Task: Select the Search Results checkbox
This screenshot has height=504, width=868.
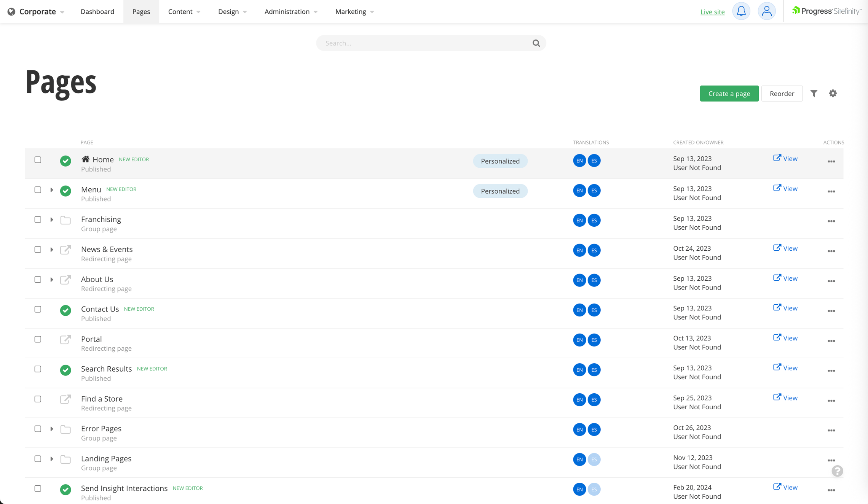Action: pos(38,369)
